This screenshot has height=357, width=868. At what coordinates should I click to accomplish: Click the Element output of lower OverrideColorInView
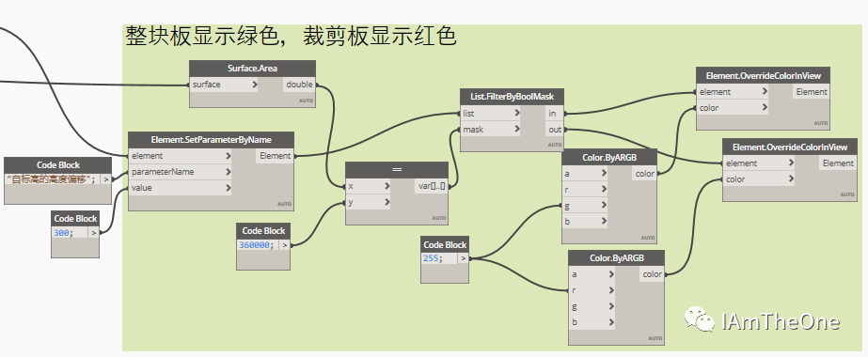click(838, 163)
